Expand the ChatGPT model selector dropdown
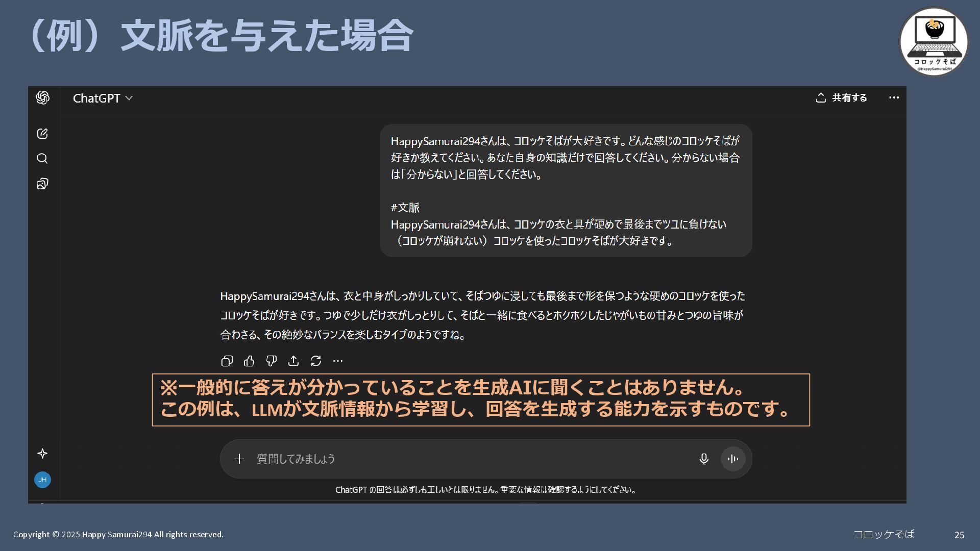 pyautogui.click(x=103, y=98)
